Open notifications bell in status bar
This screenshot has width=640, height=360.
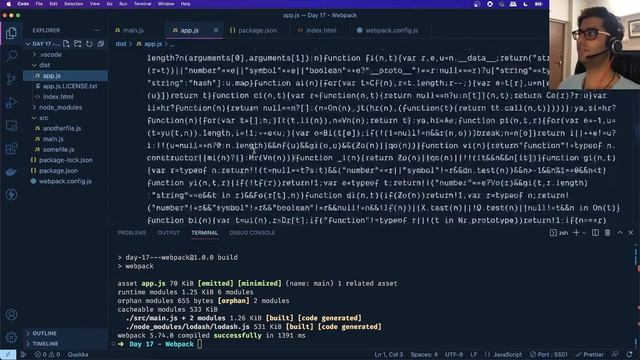click(x=629, y=355)
